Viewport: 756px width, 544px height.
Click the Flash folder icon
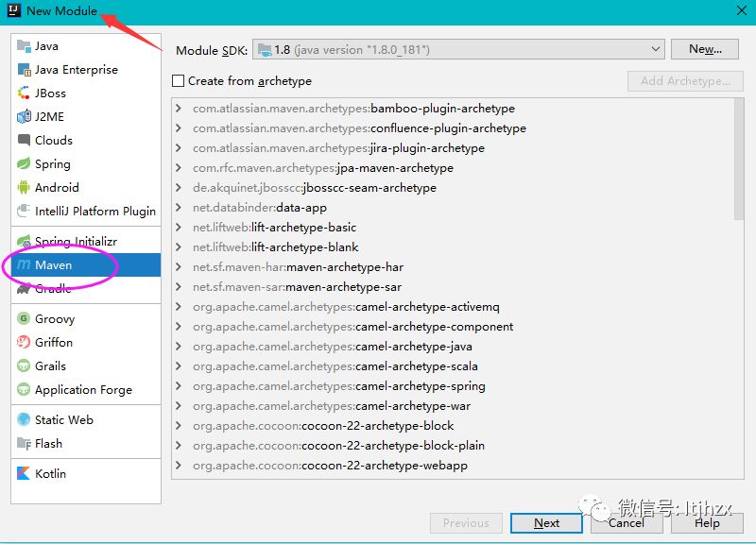click(24, 443)
